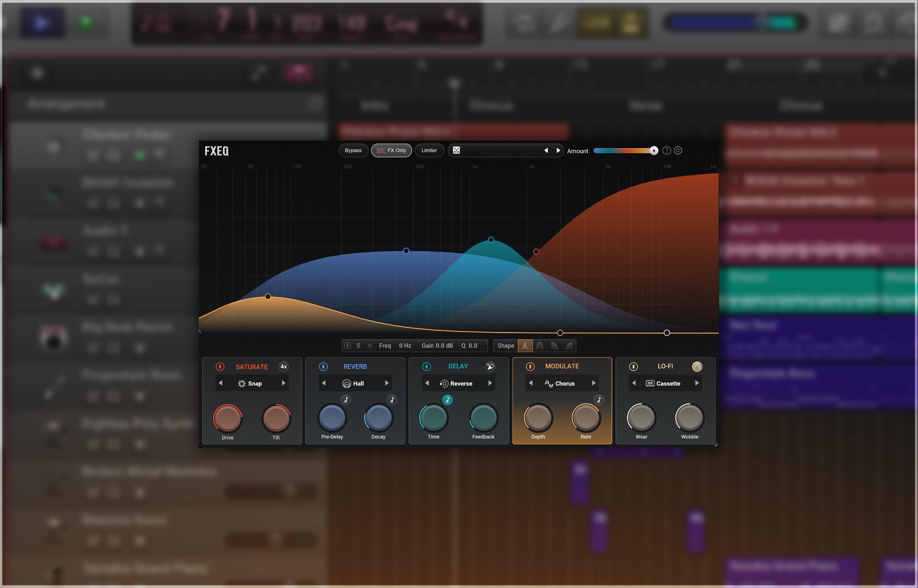Click the next preset arrow in the top bar
Image resolution: width=918 pixels, height=588 pixels.
pyautogui.click(x=558, y=151)
